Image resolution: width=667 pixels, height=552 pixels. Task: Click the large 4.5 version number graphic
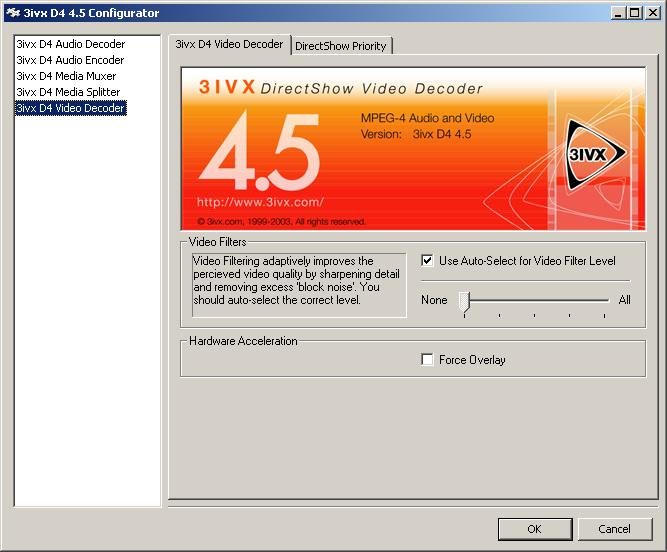coord(259,150)
